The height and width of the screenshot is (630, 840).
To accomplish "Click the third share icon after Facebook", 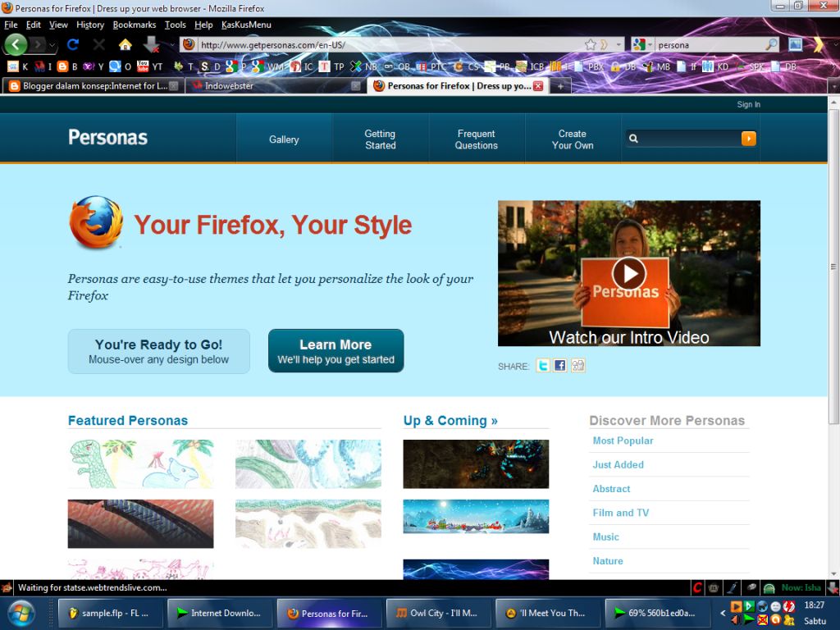I will pos(577,365).
